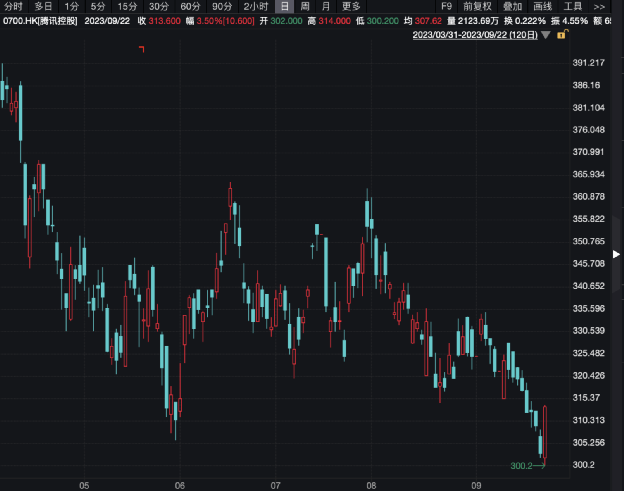Open the date range 2023/03/31-2023/09/22 selector
Viewport: 624px width, 491px height.
coord(475,35)
